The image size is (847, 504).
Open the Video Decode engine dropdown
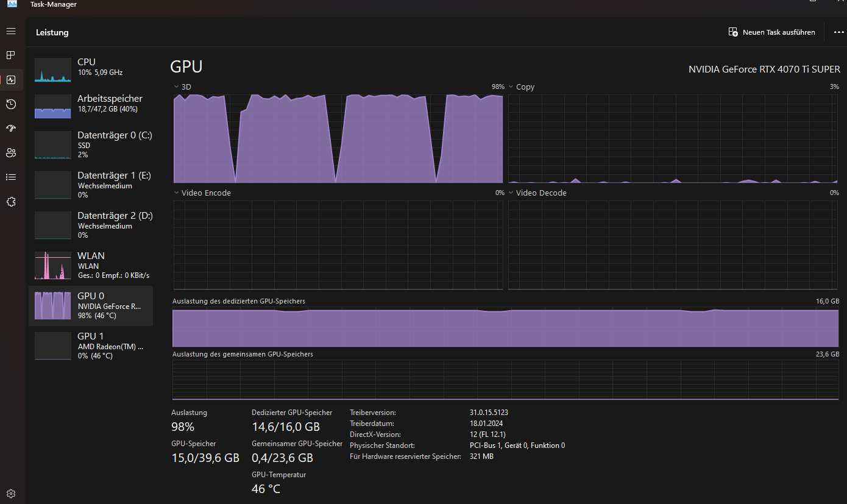[x=537, y=193]
